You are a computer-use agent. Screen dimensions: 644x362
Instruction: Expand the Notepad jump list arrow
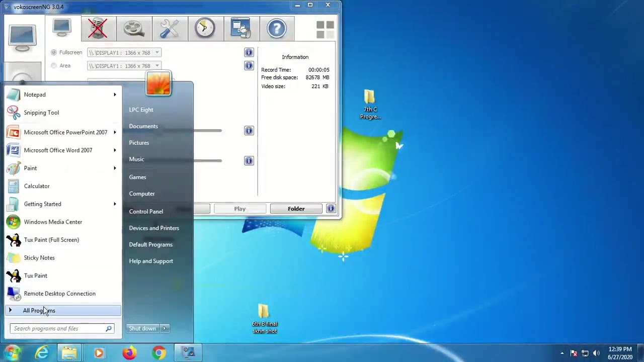(x=115, y=95)
